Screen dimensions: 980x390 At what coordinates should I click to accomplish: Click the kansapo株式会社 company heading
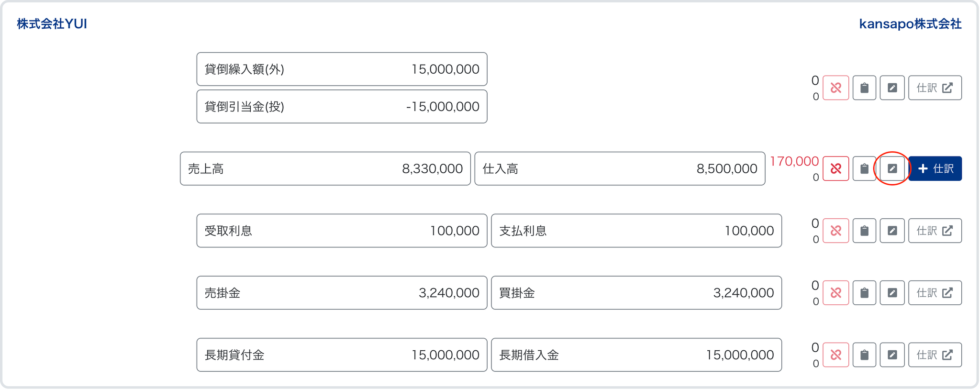pos(910,24)
